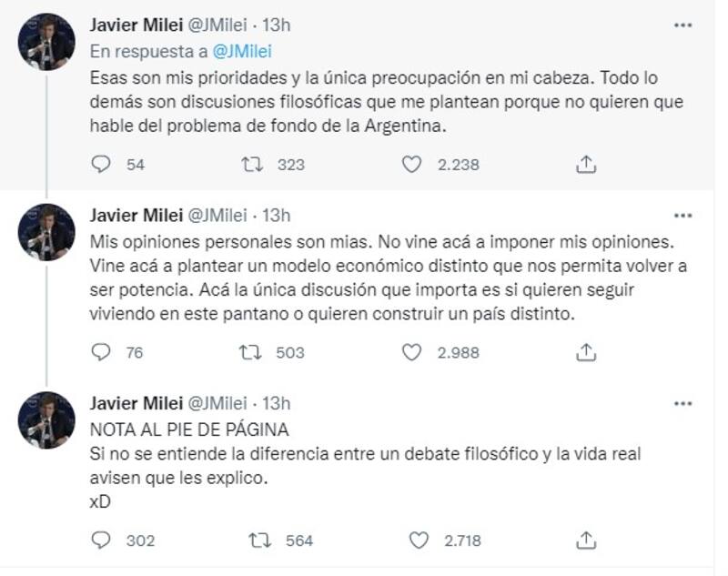Like the tweet with 2.238 likes
This screenshot has width=728, height=576.
[412, 164]
